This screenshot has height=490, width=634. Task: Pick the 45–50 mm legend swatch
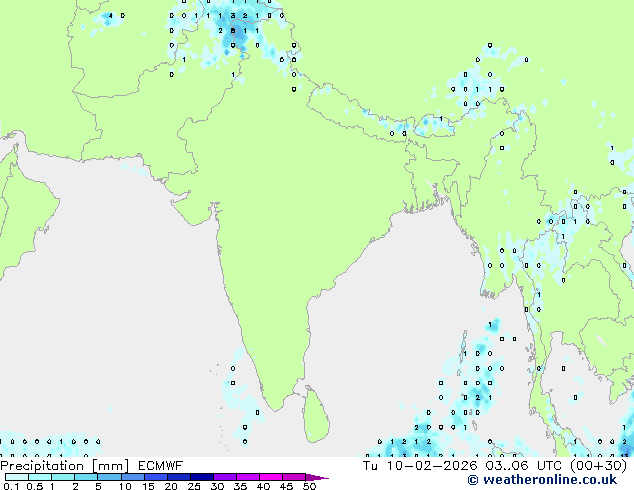pos(294,477)
